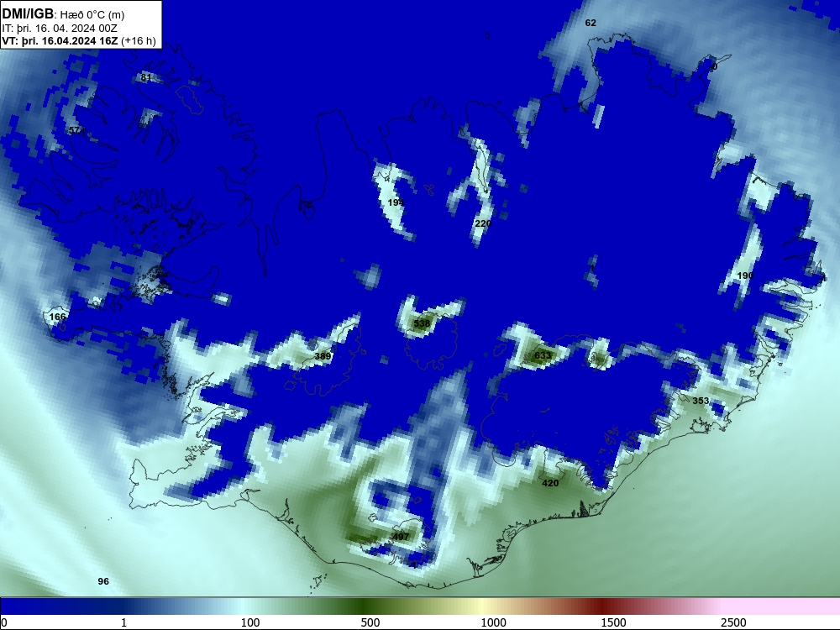Image resolution: width=840 pixels, height=630 pixels.
Task: Click the dark red 1500 m legend color
Action: click(x=601, y=606)
